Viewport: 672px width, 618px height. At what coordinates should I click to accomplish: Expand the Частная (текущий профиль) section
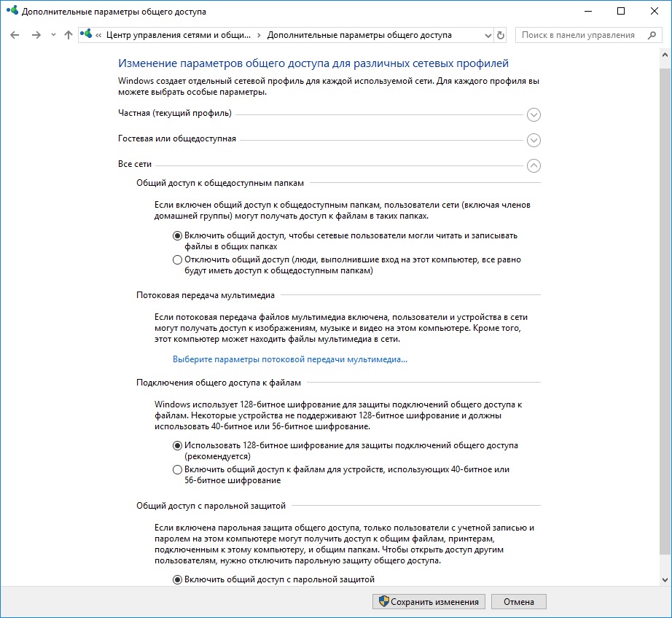tap(534, 114)
